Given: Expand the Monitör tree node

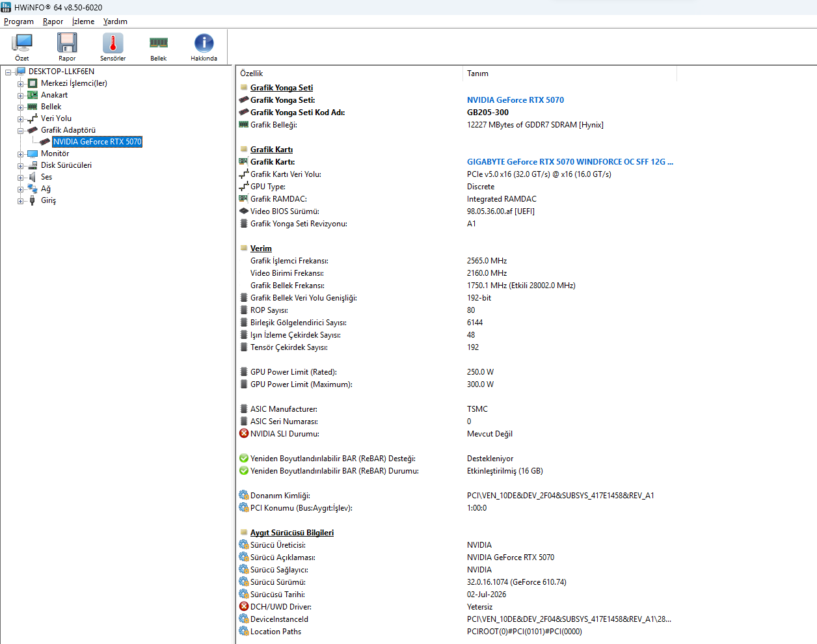Looking at the screenshot, I should (x=20, y=154).
